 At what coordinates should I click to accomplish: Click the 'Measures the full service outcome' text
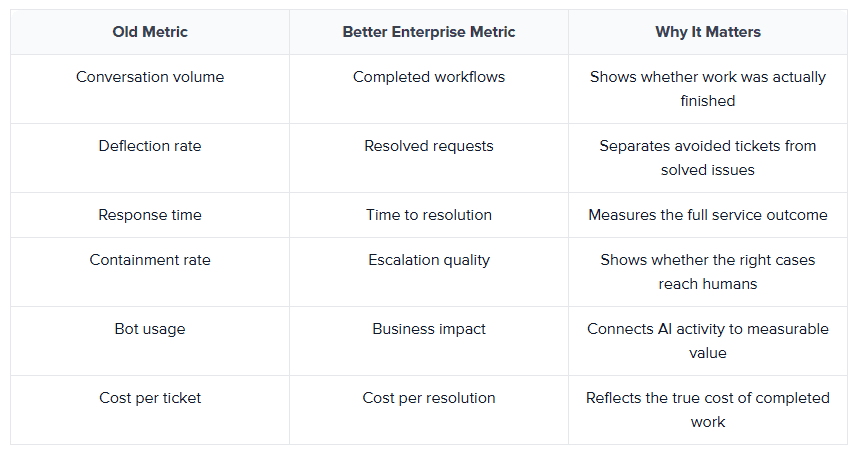708,215
